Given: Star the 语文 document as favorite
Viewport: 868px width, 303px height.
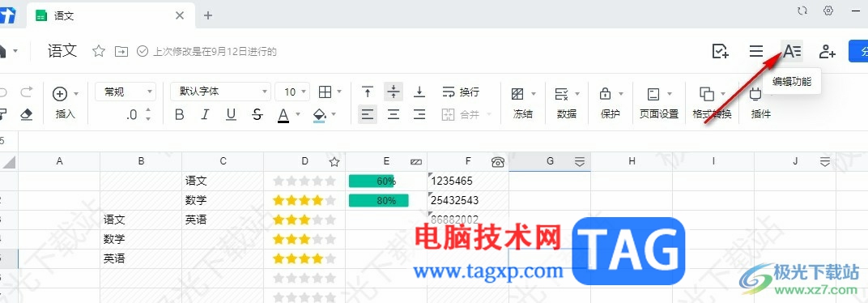Looking at the screenshot, I should click(99, 52).
